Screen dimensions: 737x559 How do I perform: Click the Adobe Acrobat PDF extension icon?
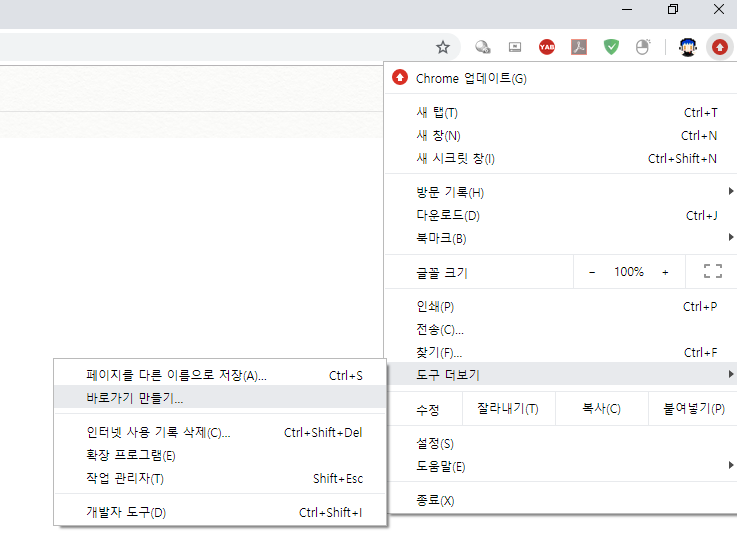(579, 47)
